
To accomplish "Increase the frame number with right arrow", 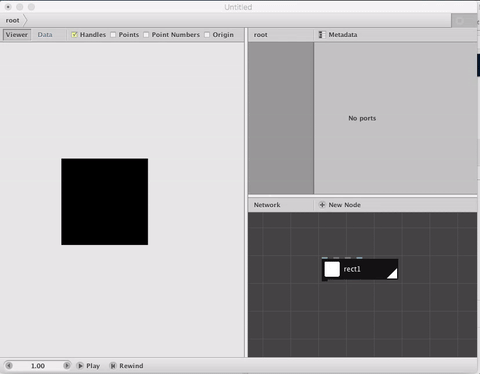I will coord(67,366).
